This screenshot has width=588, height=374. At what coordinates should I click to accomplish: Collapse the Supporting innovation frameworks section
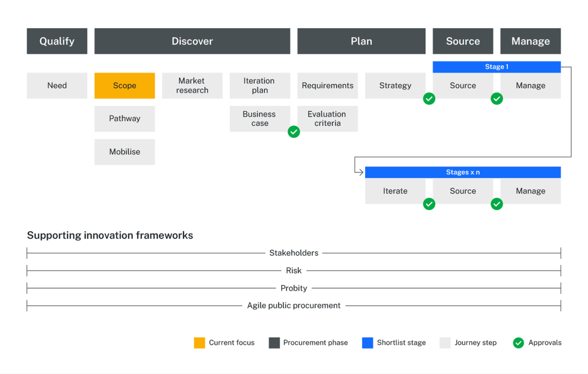tap(110, 235)
